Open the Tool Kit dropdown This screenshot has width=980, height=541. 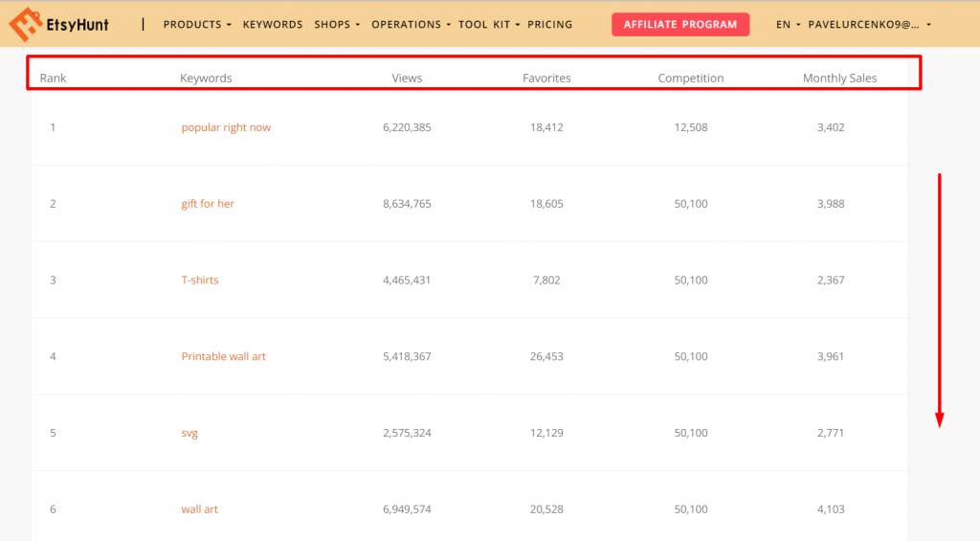489,25
